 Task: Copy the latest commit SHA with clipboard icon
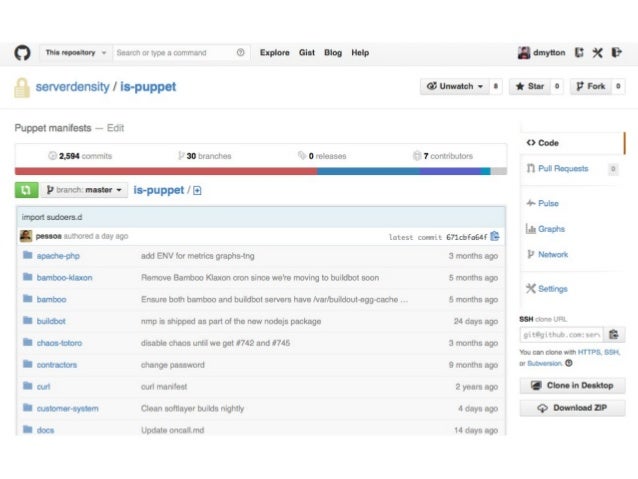pos(495,236)
